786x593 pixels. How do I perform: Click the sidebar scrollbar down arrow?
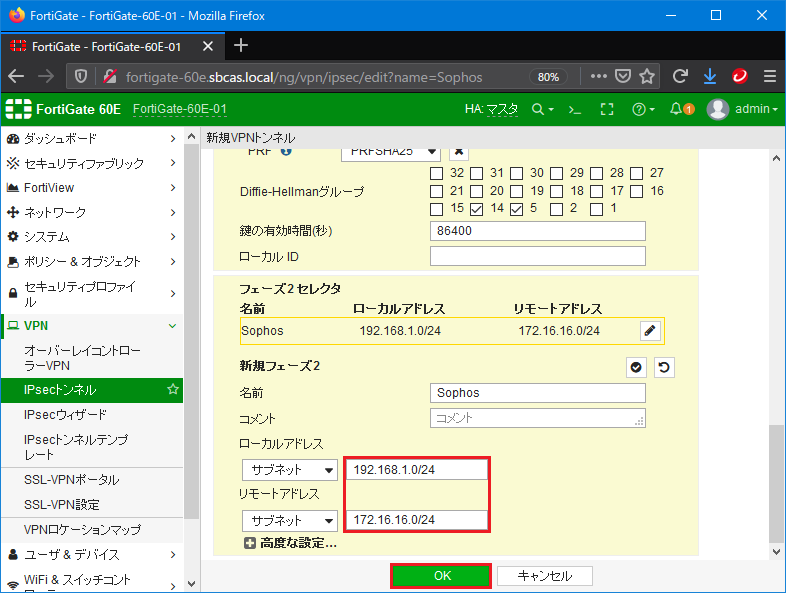(x=191, y=584)
